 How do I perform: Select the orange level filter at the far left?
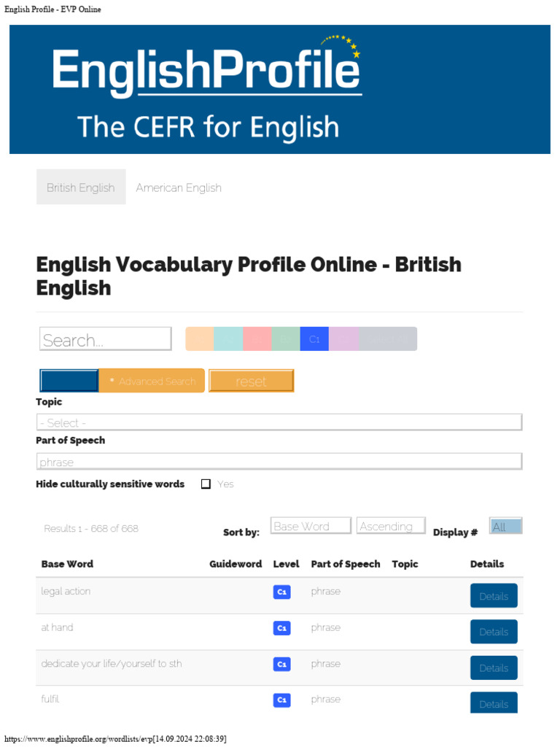click(x=200, y=339)
